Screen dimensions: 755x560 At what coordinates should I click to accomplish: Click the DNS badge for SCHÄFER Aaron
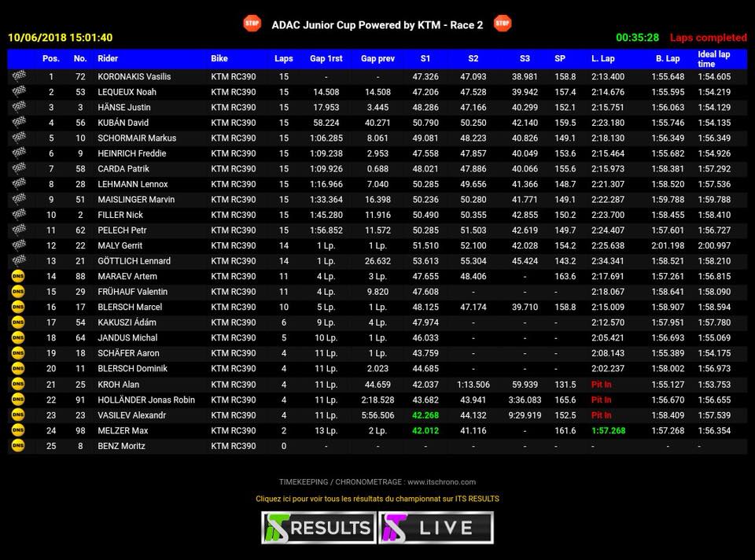(18, 353)
